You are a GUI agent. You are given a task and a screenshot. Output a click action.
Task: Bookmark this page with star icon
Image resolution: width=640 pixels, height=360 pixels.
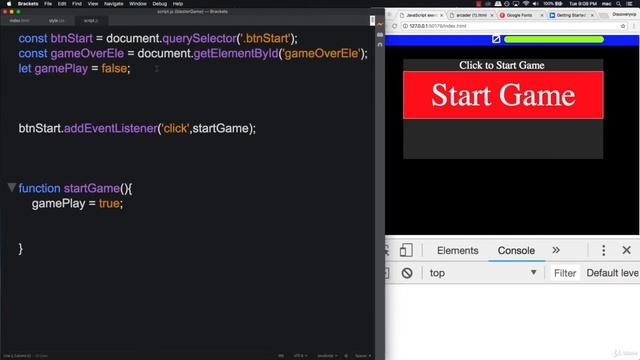tap(623, 26)
